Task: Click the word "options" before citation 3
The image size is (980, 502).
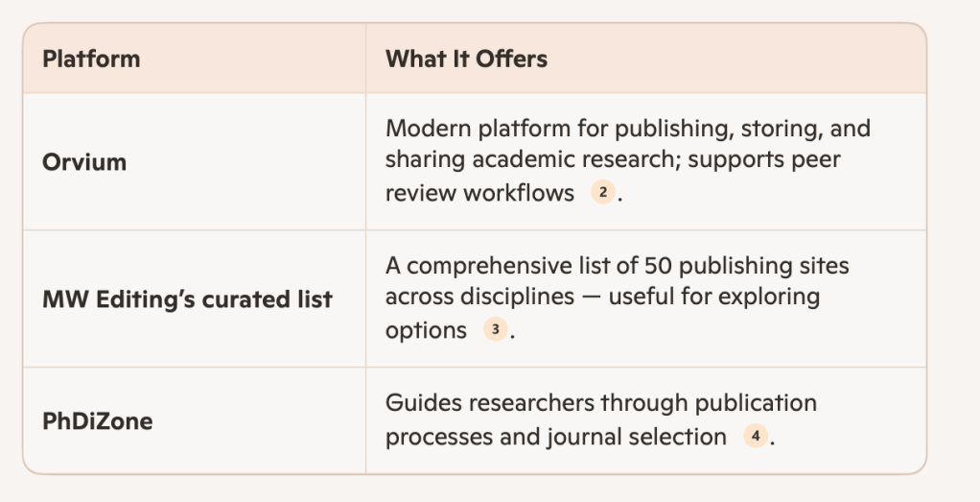Action: (x=426, y=330)
